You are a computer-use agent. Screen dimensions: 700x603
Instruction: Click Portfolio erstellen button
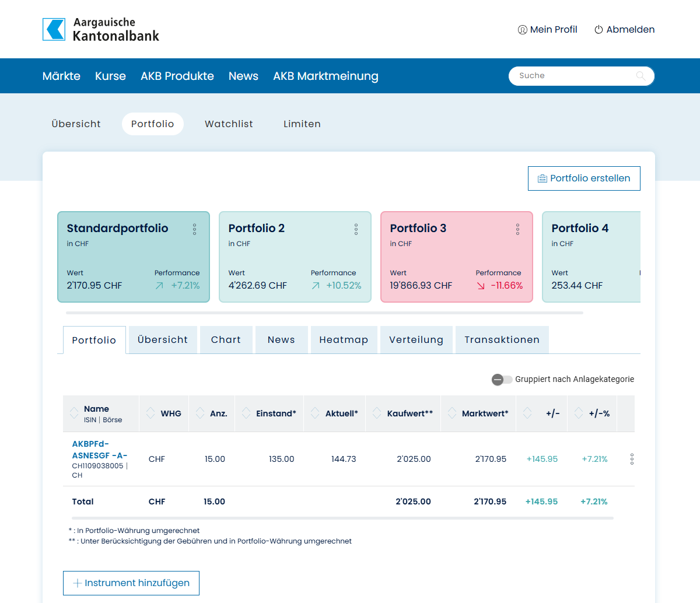584,178
